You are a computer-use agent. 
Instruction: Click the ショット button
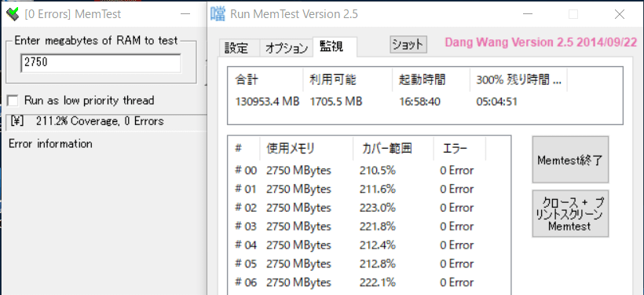point(408,44)
